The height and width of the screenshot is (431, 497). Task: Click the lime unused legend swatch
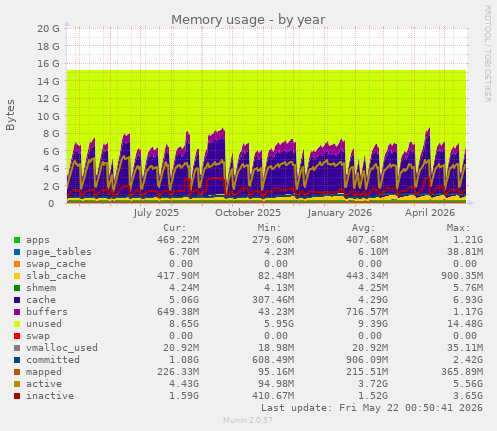[17, 324]
